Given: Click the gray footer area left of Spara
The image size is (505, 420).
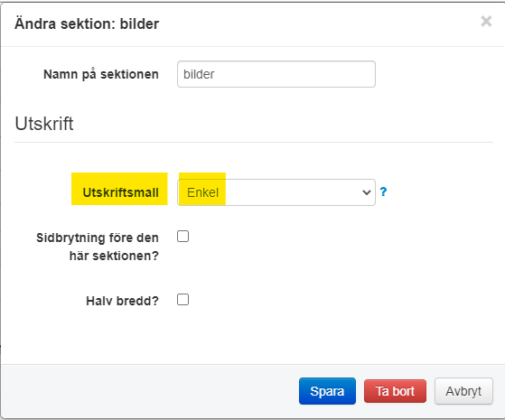Looking at the screenshot, I should pyautogui.click(x=148, y=391).
